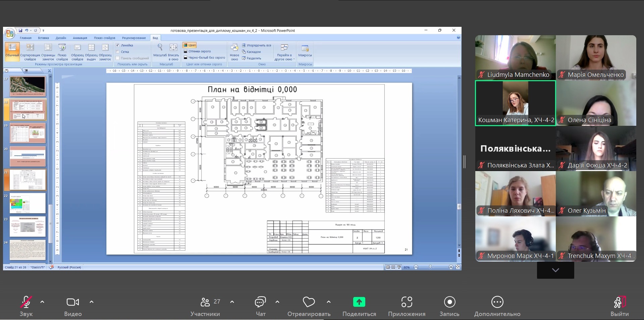Start recording with the Запись button
The width and height of the screenshot is (644, 320).
click(x=449, y=302)
